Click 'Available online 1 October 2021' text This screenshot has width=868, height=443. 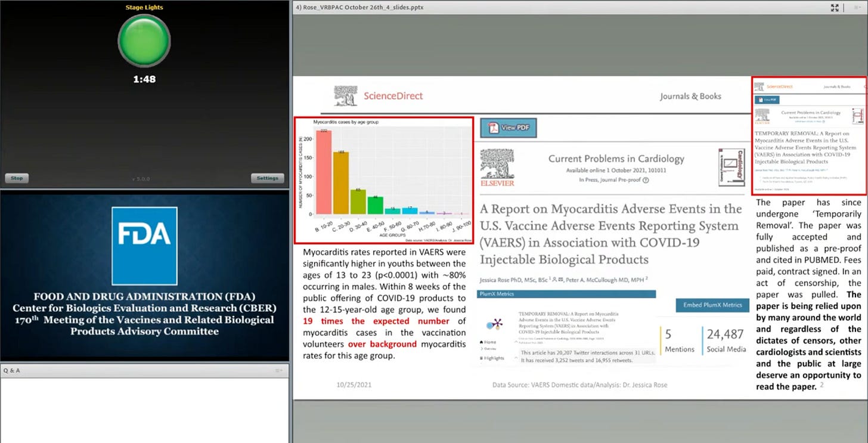click(x=616, y=171)
